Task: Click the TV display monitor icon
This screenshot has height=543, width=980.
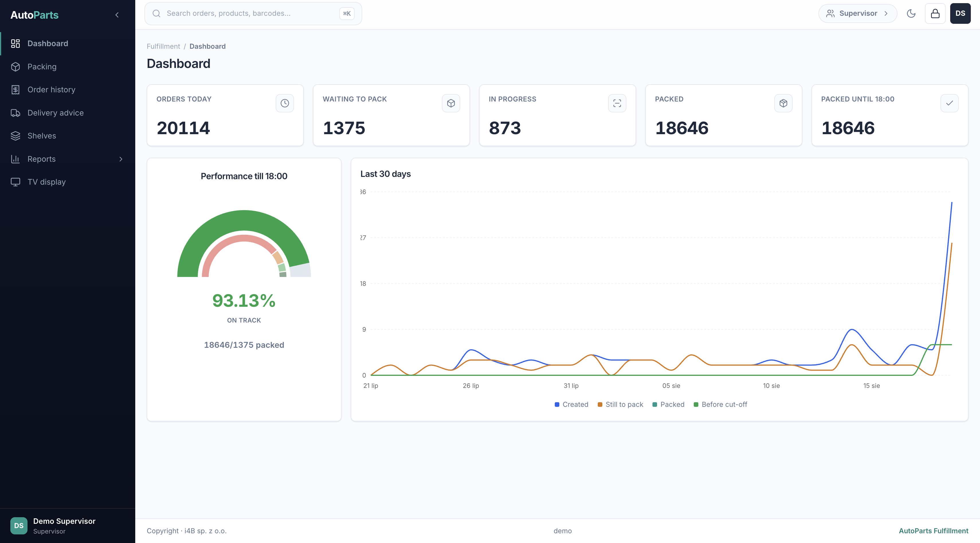Action: 15,182
